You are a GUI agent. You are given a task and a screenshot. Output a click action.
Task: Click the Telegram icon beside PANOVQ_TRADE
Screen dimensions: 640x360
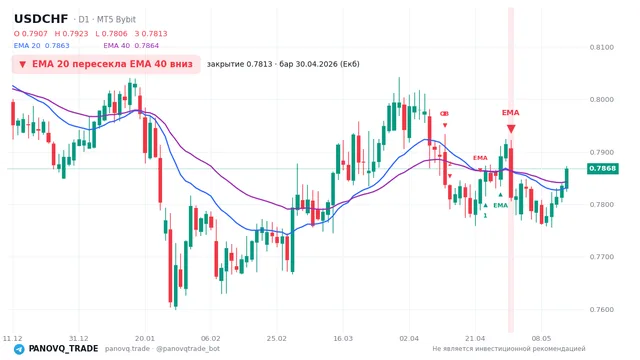pos(19,349)
